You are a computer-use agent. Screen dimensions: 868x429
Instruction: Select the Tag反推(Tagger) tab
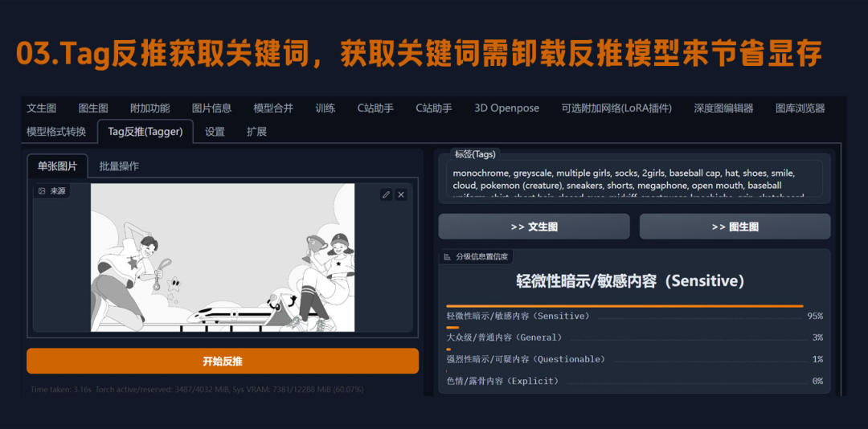tap(145, 132)
